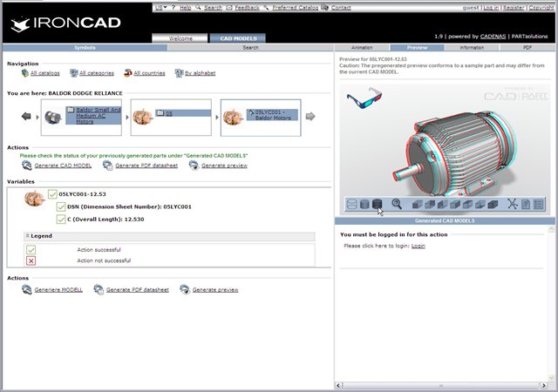Viewport: 558px width, 392px height.
Task: Open the All categories link
Action: (97, 73)
